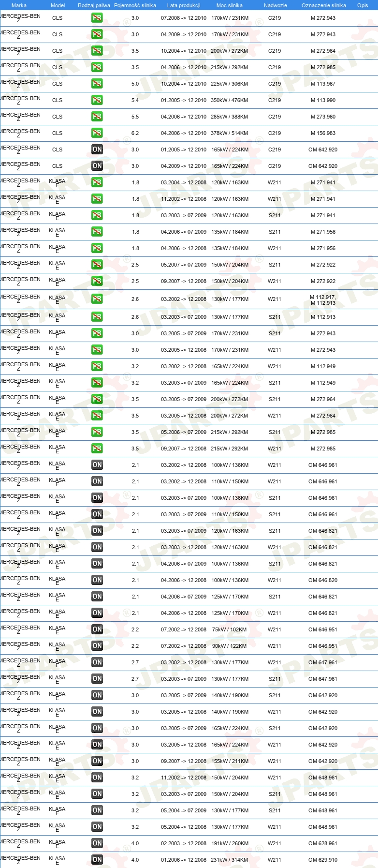The image size is (378, 868).
Task: Click the Model column header
Action: (58, 5)
